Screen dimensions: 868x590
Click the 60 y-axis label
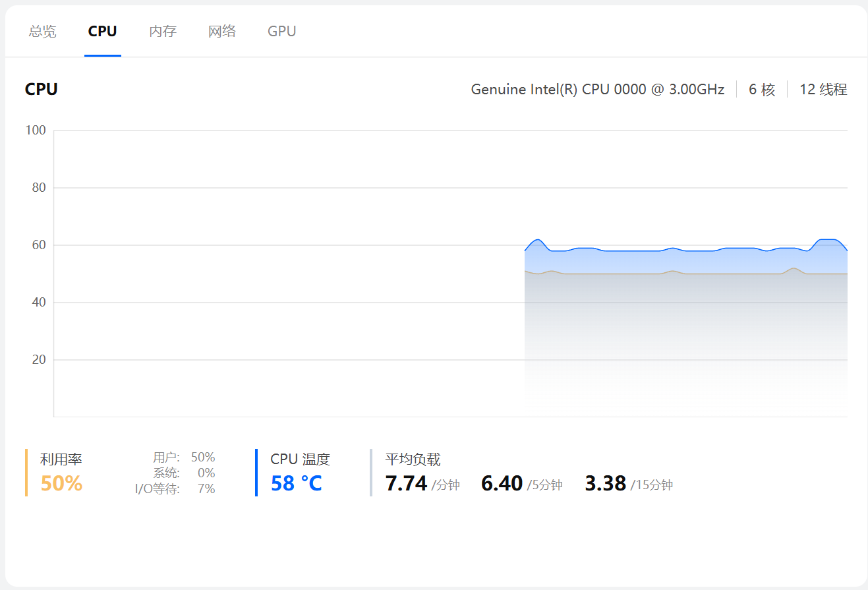click(39, 245)
